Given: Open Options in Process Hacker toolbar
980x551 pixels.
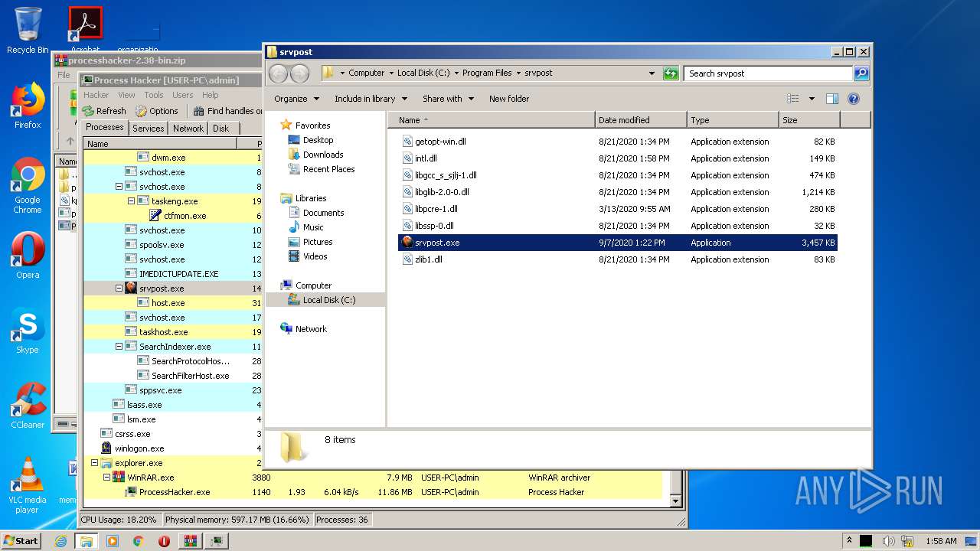Looking at the screenshot, I should pos(156,111).
